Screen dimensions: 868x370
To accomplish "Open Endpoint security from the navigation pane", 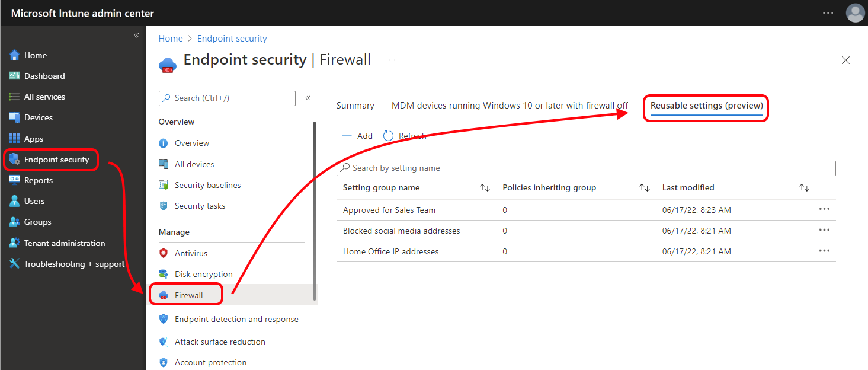I will (x=53, y=159).
